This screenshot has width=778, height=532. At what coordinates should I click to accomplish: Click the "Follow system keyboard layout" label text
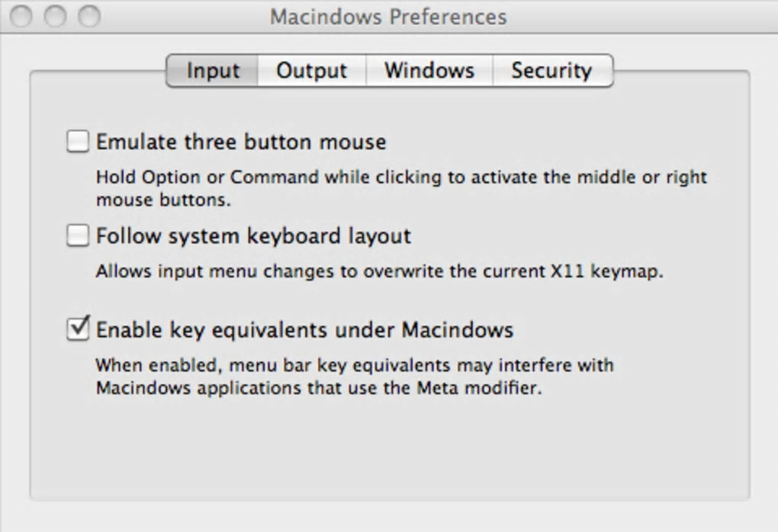[253, 236]
